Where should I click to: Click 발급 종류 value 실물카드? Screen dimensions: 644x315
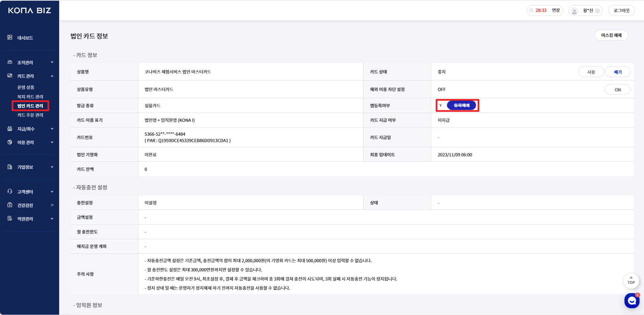tap(153, 106)
